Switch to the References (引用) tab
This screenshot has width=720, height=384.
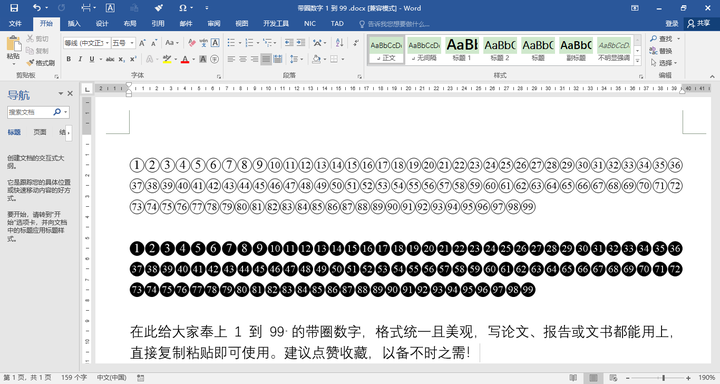[x=158, y=23]
